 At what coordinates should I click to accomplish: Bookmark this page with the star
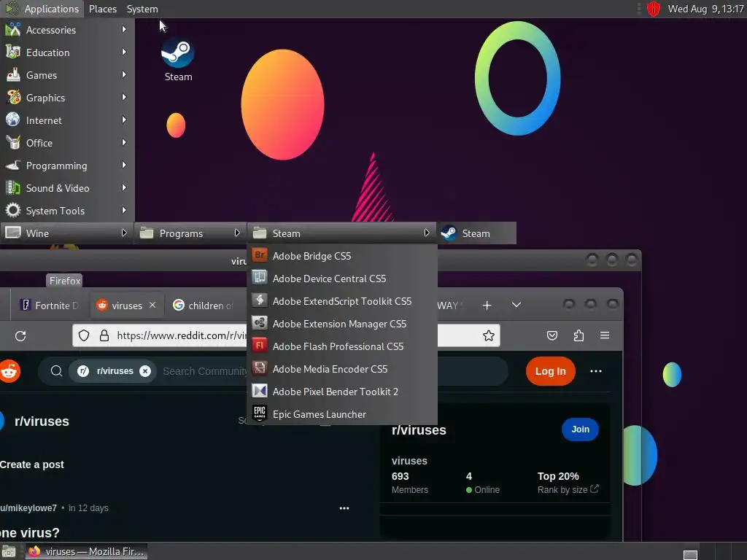coord(488,335)
